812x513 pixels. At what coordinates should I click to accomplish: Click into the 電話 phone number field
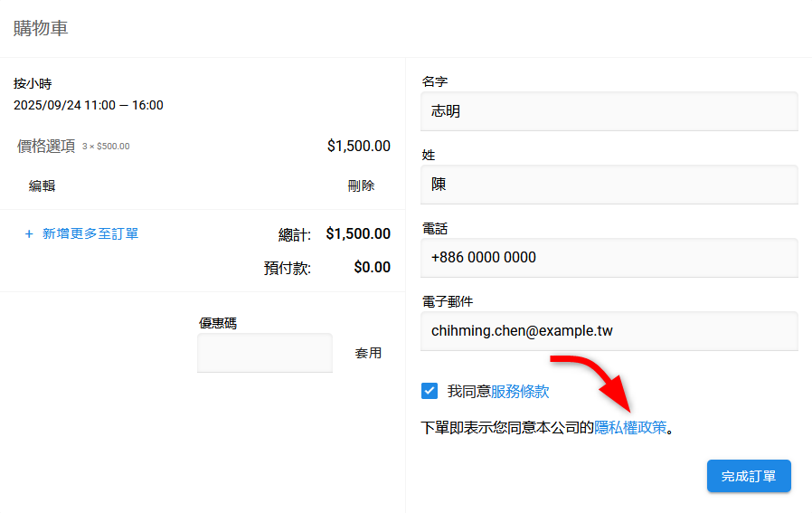point(609,258)
